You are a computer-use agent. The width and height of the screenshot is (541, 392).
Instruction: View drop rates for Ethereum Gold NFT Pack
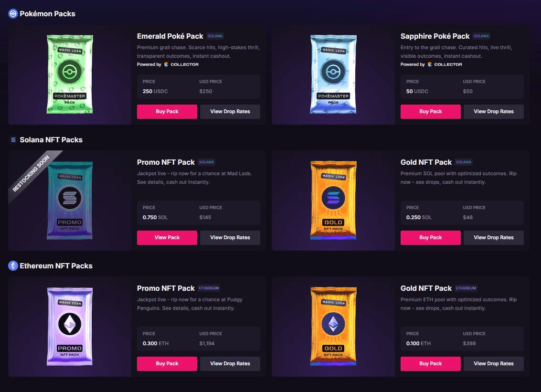pos(493,364)
